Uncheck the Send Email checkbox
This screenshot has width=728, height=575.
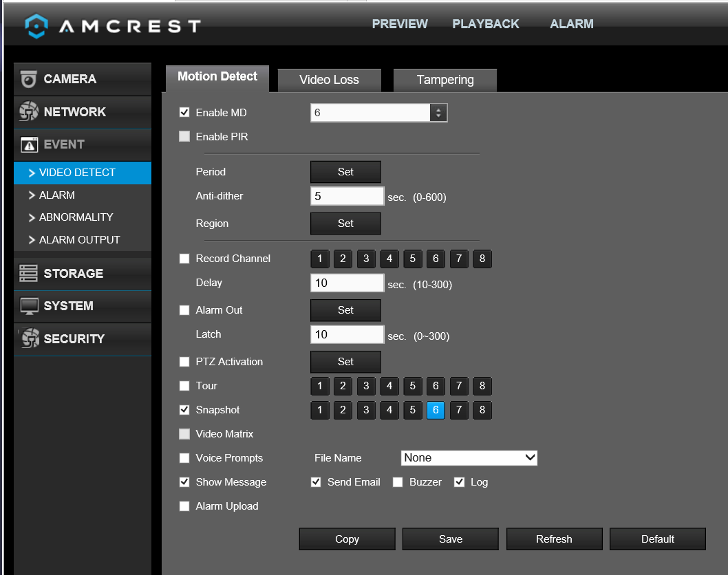[x=316, y=482]
